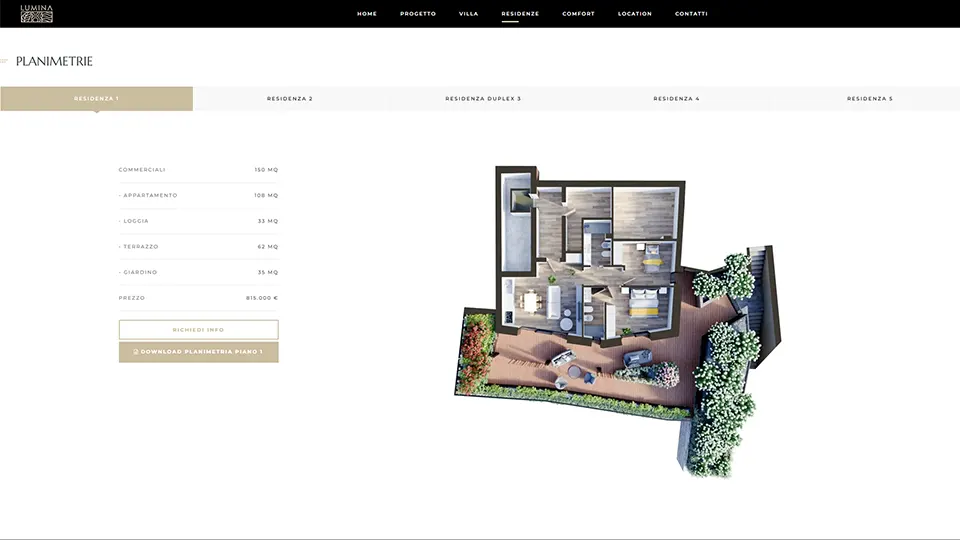Click the download icon beside Planimetria Piano 1
This screenshot has height=540, width=960.
(x=136, y=352)
